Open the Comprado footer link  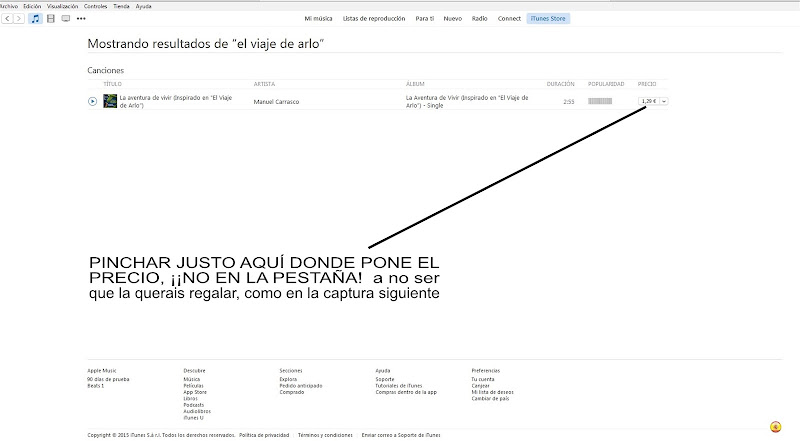(x=292, y=393)
